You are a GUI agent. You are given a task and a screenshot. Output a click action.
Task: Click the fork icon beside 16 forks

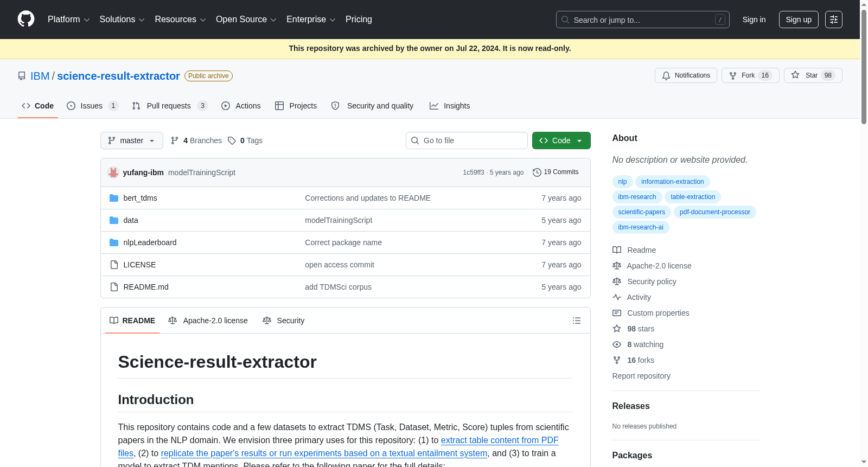(617, 360)
